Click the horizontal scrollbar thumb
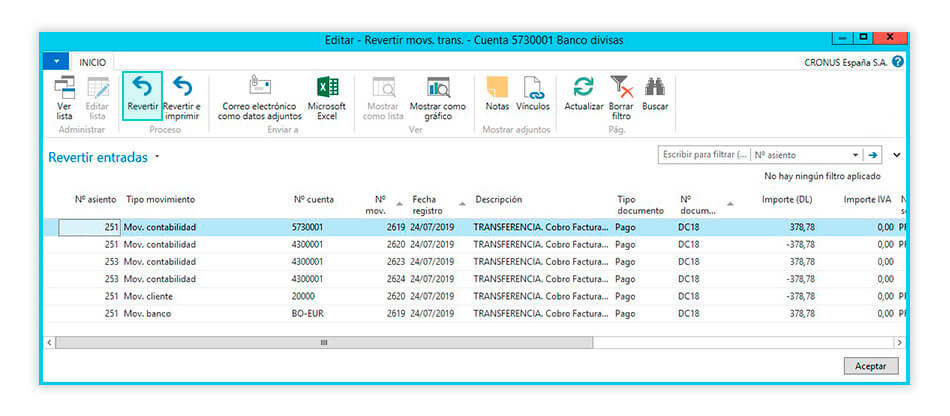950x416 pixels. 323,342
